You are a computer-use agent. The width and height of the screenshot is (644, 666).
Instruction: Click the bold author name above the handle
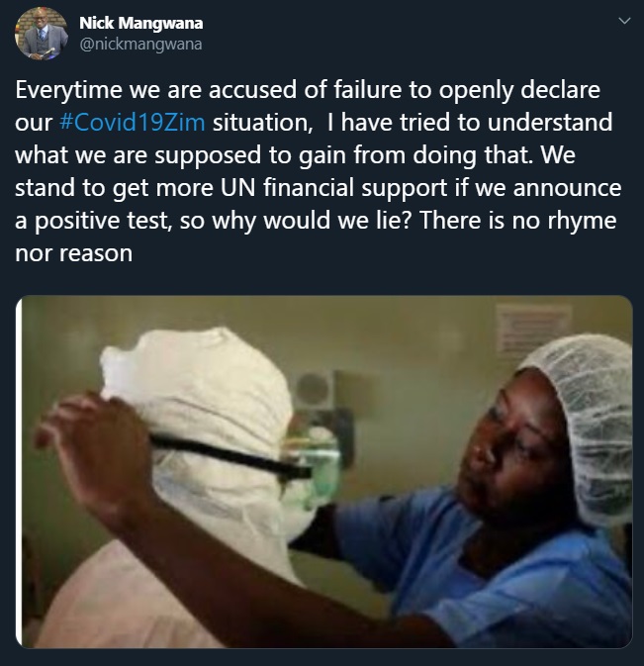click(x=140, y=23)
